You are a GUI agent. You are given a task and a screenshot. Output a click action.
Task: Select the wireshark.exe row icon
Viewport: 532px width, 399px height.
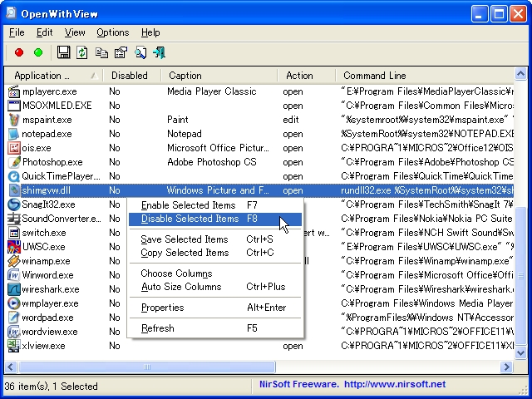[14, 289]
